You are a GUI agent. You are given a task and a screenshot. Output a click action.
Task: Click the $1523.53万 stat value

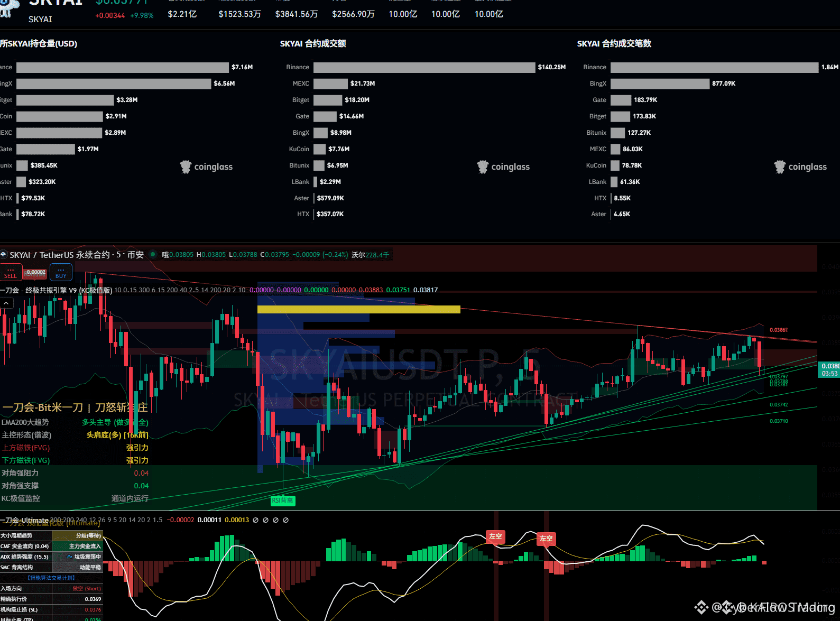point(239,14)
